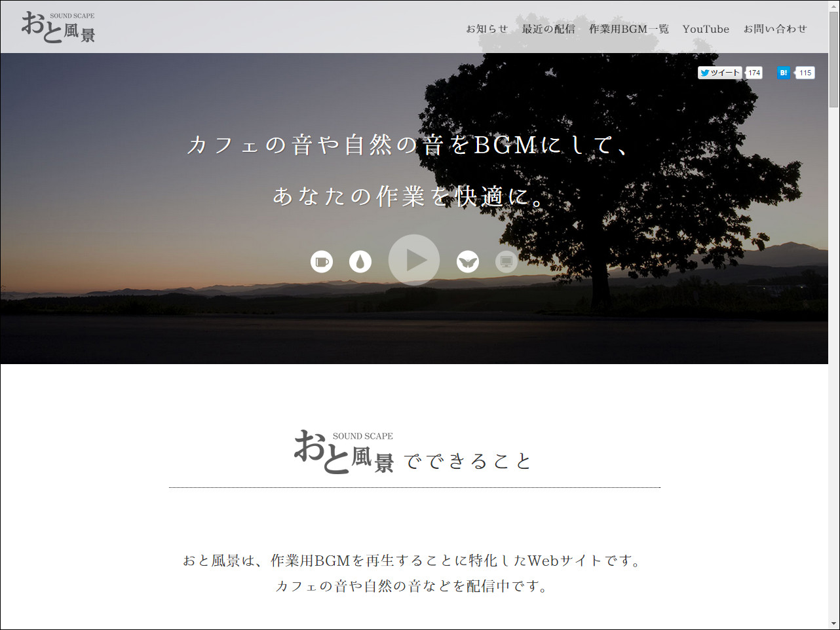Image resolution: width=840 pixels, height=630 pixels.
Task: Open the YouTube navigation item
Action: 706,29
